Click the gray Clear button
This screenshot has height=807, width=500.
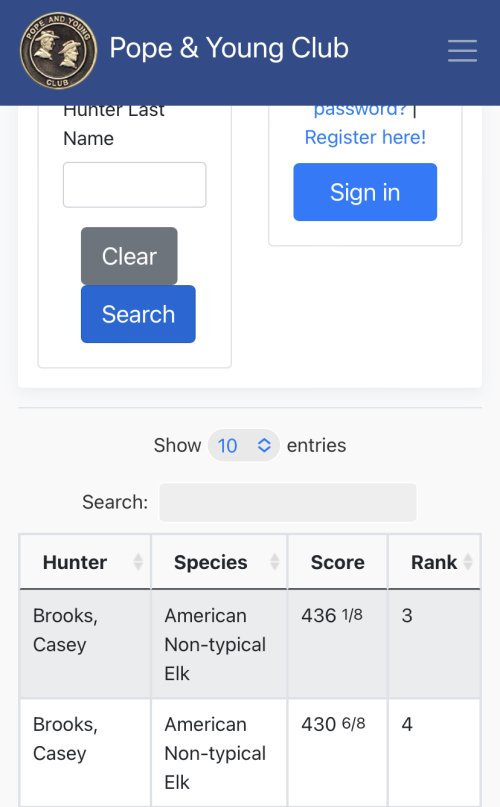[x=129, y=256]
